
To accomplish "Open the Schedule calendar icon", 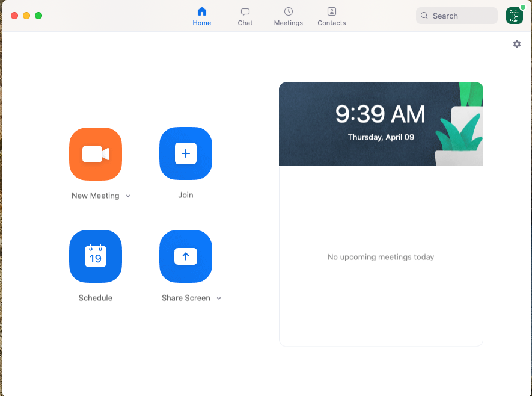I will pyautogui.click(x=96, y=256).
